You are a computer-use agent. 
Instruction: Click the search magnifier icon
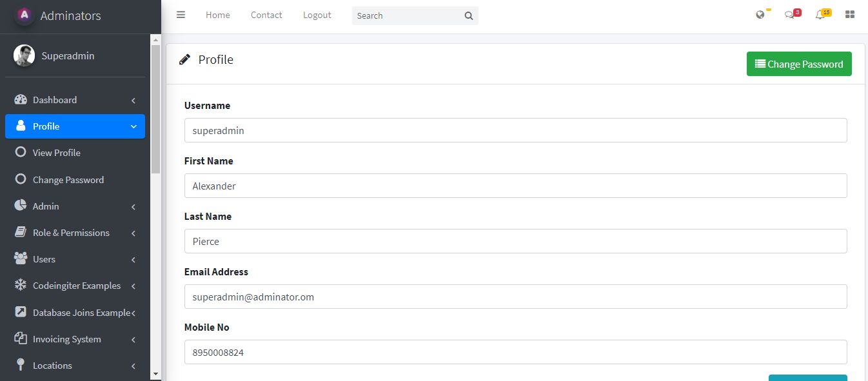(469, 16)
